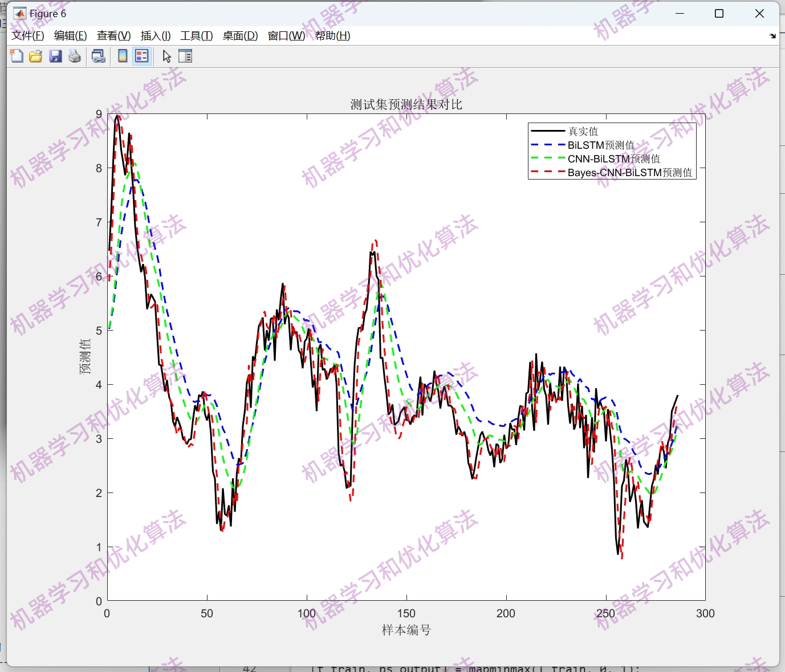Print the figure

(x=74, y=55)
